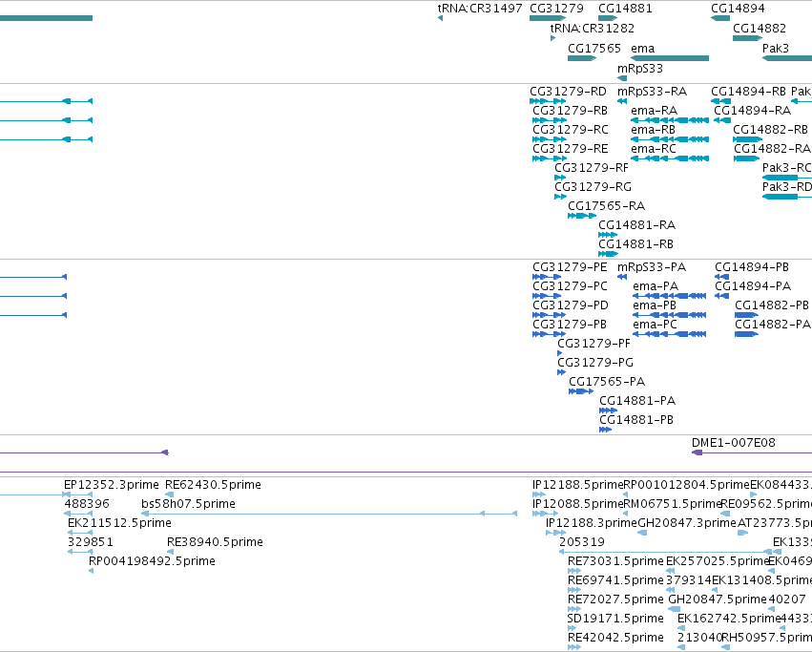Select the CG17565 gene bar

pyautogui.click(x=582, y=58)
